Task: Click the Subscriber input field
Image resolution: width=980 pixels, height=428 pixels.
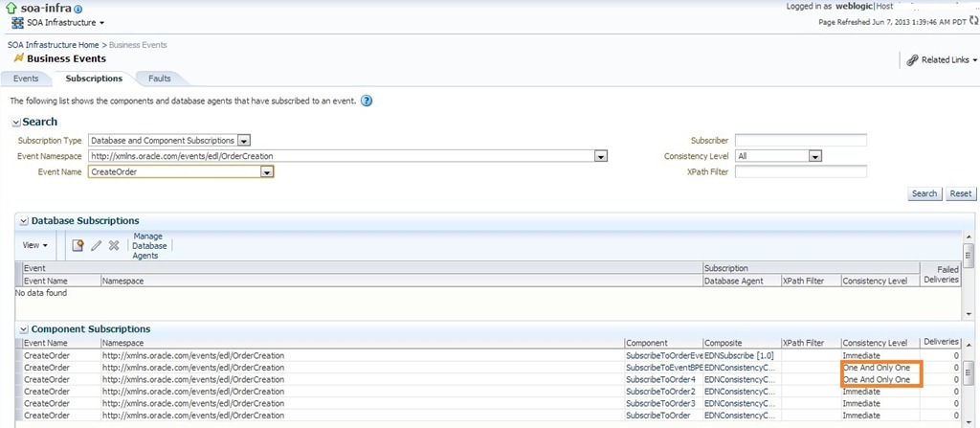Action: [x=800, y=141]
